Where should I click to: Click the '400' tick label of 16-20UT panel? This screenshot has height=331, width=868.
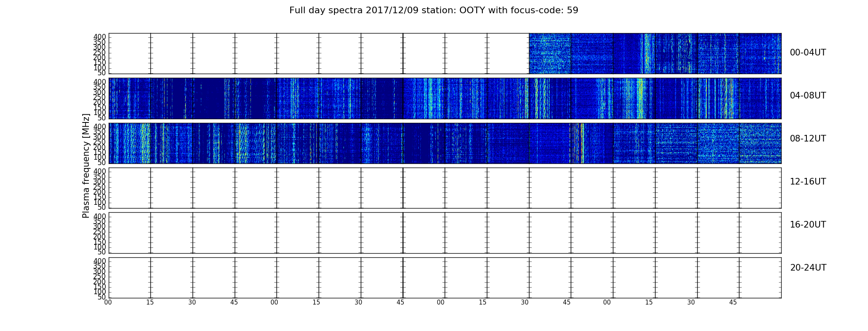coord(100,216)
